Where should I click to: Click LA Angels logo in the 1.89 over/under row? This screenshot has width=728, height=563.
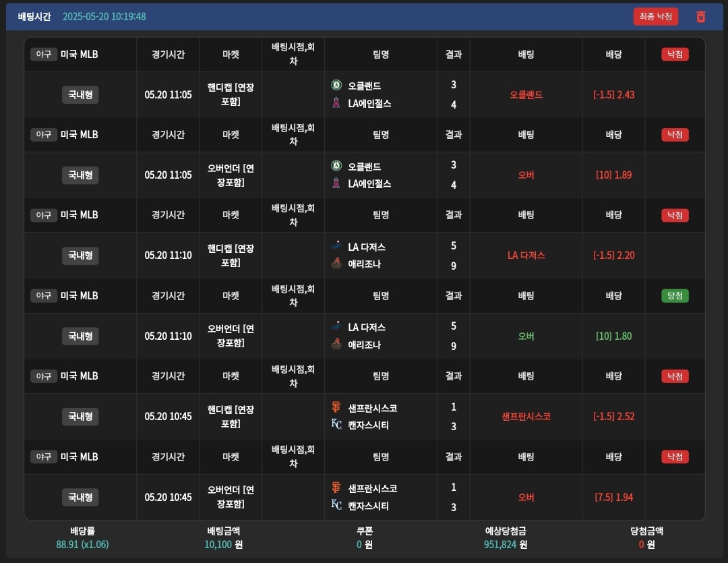(x=336, y=183)
